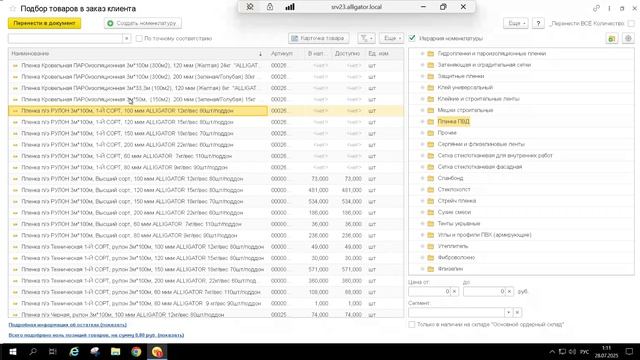Image resolution: width=640 pixels, height=360 pixels.
Task: Open the "Подробная информация об остатках" link
Action: point(68,325)
